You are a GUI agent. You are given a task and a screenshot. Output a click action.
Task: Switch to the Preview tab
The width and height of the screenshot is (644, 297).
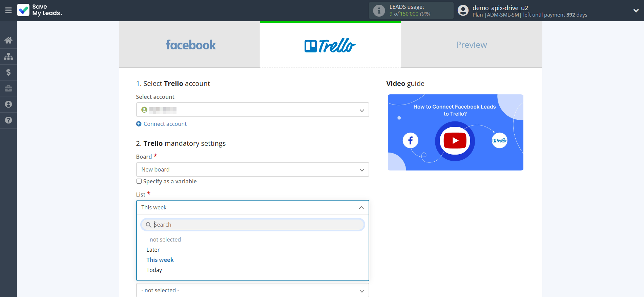point(471,45)
